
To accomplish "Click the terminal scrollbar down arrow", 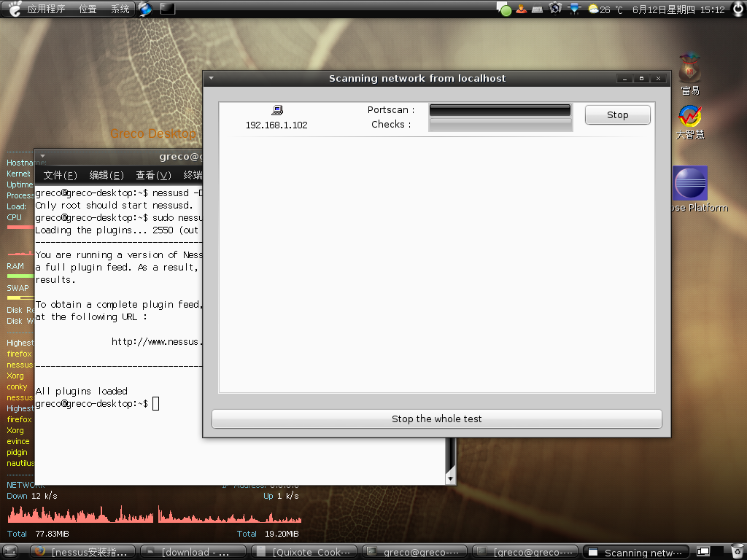I will tap(450, 478).
